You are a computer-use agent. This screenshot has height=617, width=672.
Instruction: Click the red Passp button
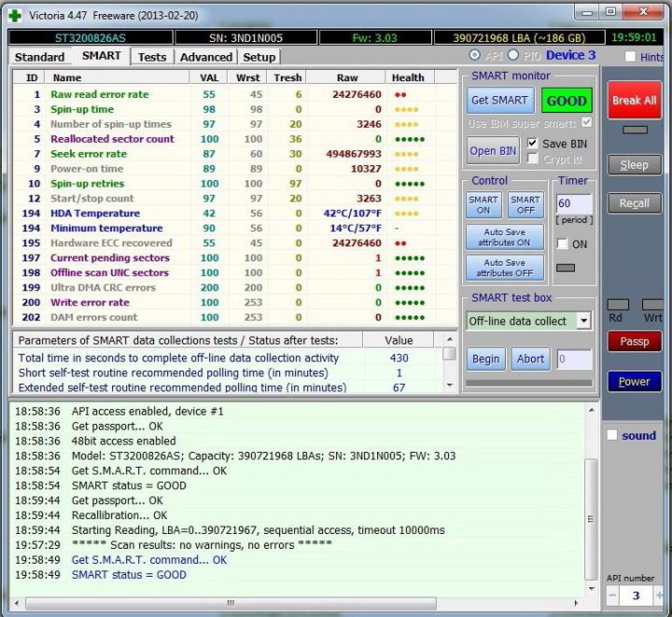pos(634,342)
